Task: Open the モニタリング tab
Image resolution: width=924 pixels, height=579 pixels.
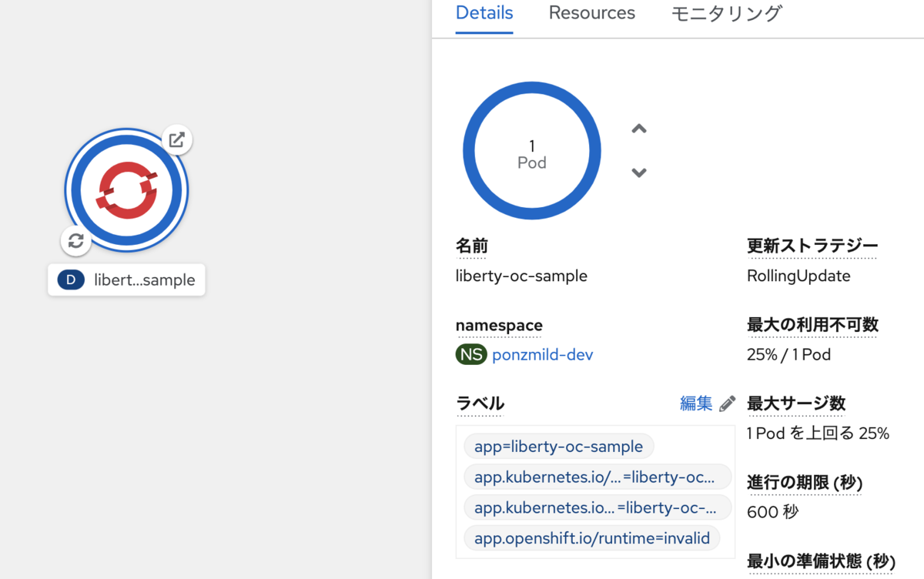Action: click(x=726, y=13)
